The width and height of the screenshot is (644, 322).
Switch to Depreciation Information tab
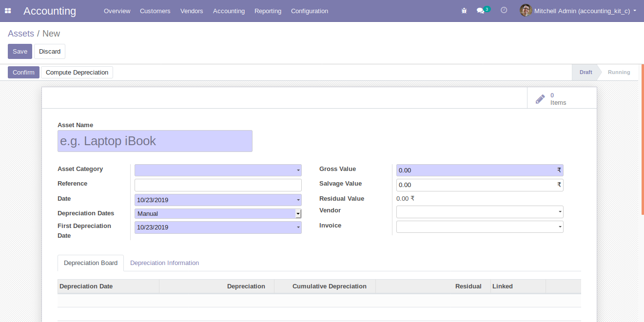[x=164, y=263]
